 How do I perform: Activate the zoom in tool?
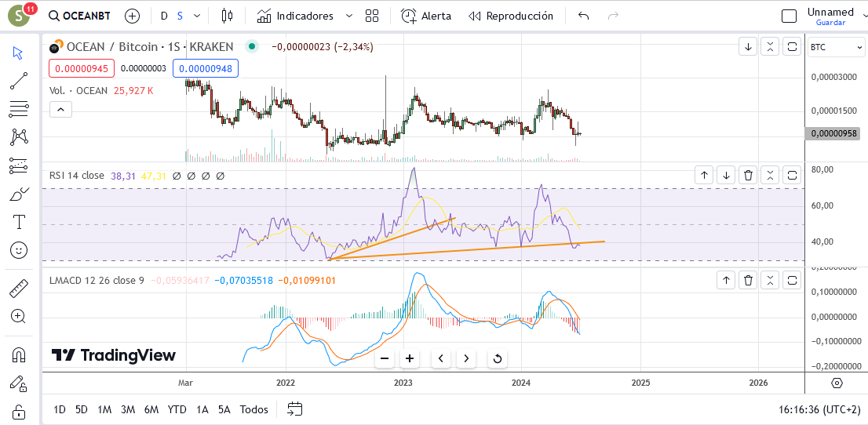pos(18,317)
